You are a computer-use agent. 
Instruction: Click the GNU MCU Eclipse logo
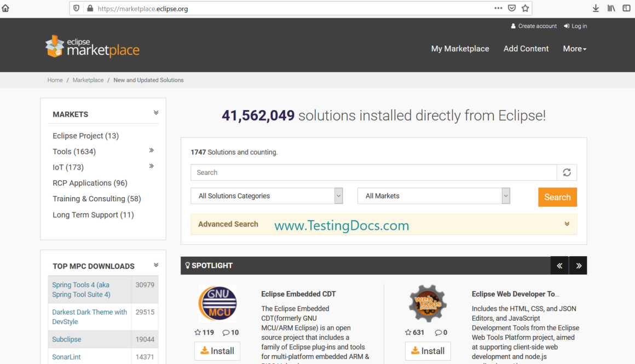[x=217, y=303]
